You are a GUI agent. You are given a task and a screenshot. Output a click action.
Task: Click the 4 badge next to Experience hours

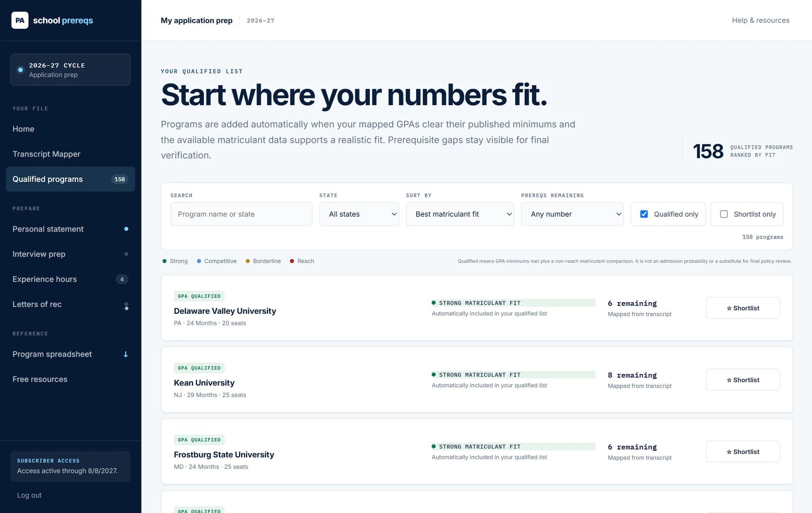[x=122, y=279]
